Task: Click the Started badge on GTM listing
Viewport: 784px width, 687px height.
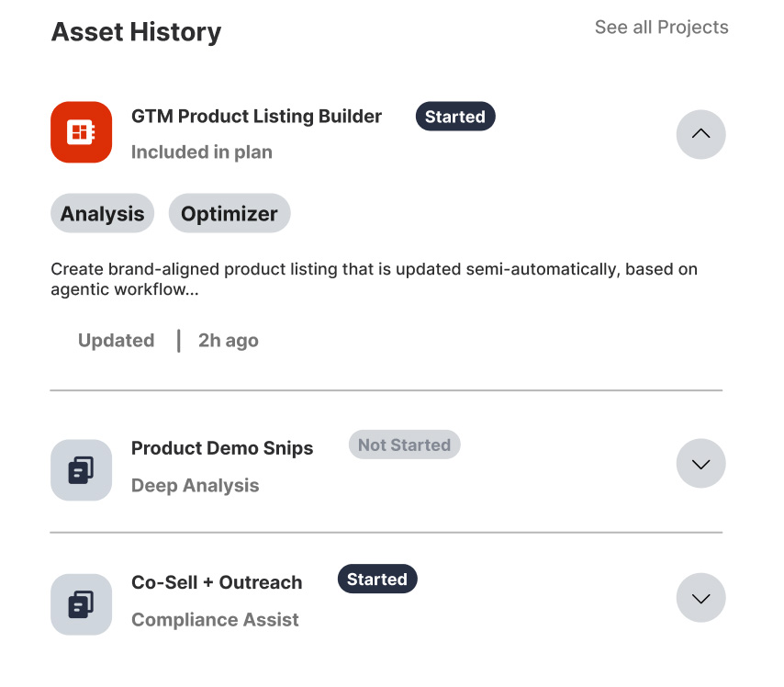Action: [454, 117]
